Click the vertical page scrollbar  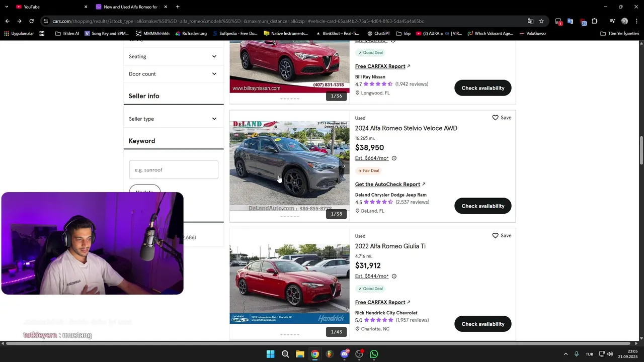(641, 150)
